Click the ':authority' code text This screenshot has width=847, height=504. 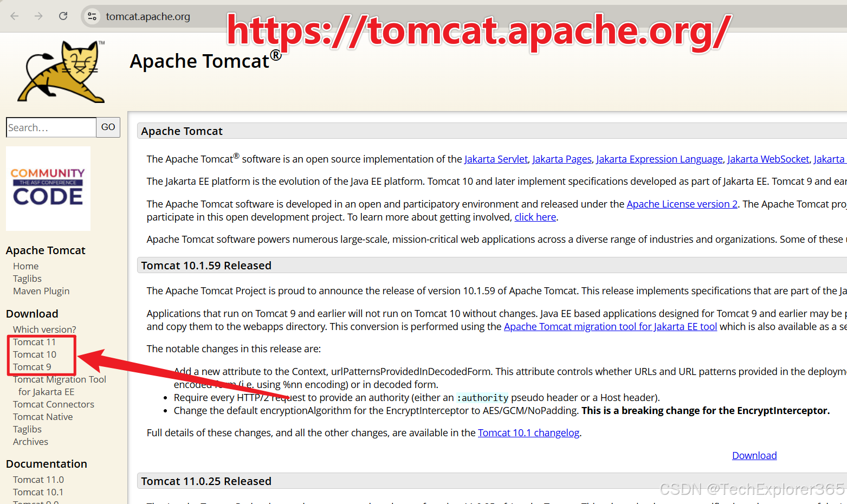click(x=482, y=398)
